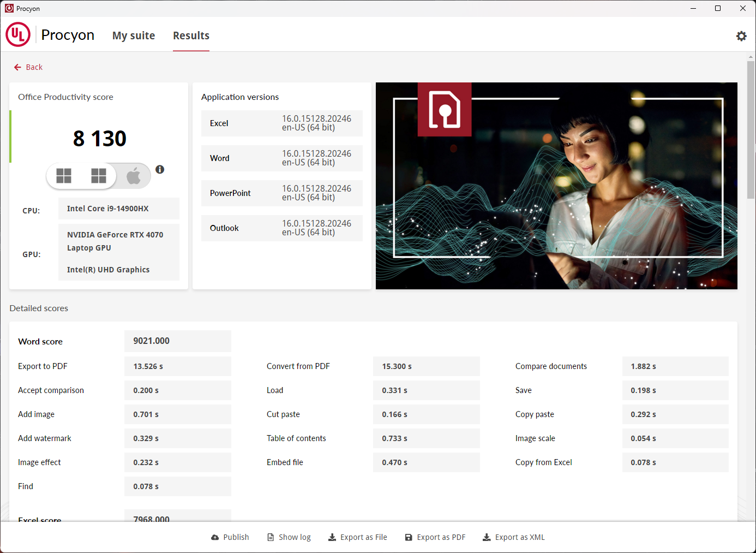Click the Outlook application version row

(x=282, y=228)
